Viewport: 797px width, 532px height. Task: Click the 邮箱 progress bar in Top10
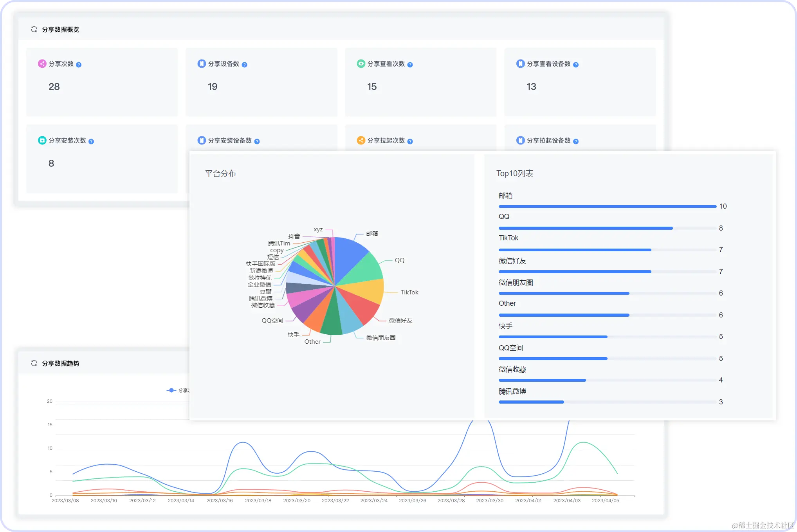[607, 206]
